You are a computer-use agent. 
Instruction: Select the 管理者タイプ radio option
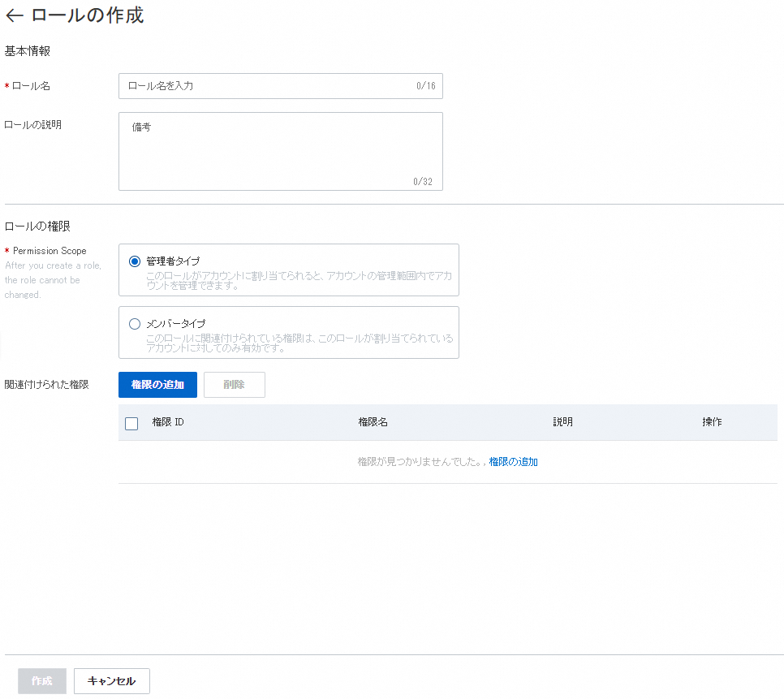point(135,261)
